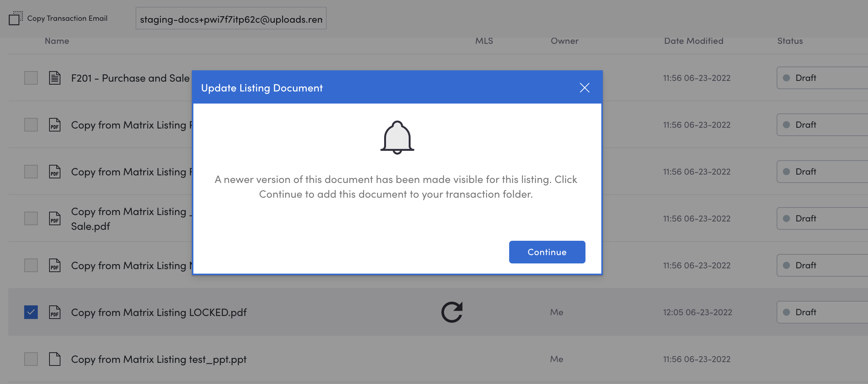
Task: Click the PDF icon on Sale.pdf row
Action: [x=55, y=218]
